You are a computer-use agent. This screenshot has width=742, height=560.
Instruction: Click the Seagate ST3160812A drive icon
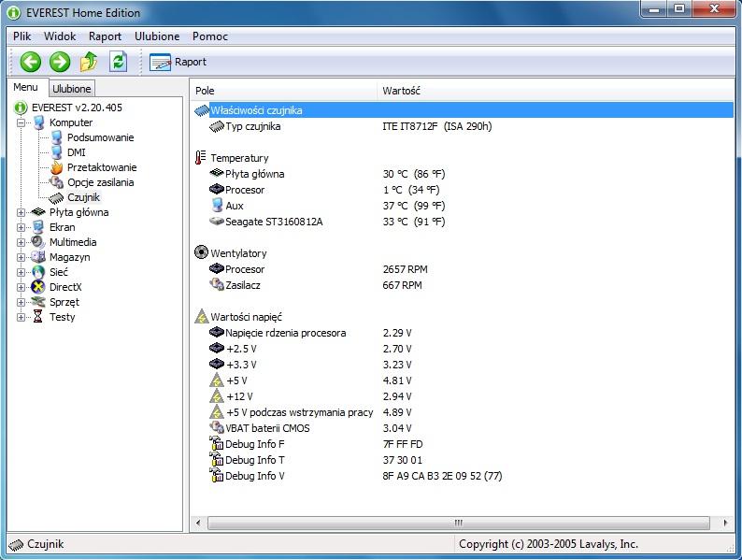216,221
